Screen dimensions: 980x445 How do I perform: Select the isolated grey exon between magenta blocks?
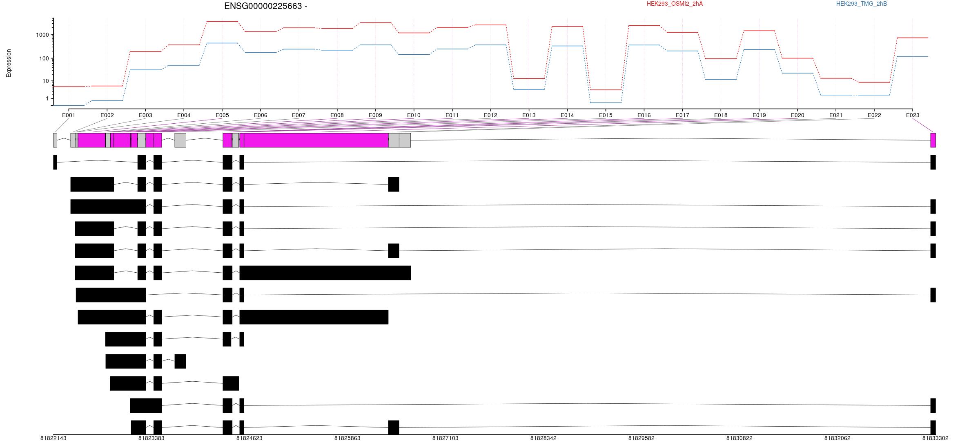pos(180,140)
